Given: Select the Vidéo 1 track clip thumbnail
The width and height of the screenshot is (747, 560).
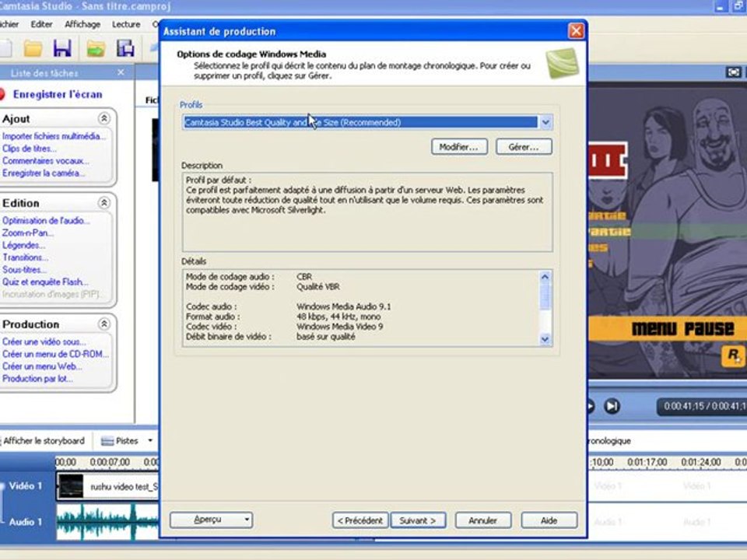Looking at the screenshot, I should (x=71, y=486).
